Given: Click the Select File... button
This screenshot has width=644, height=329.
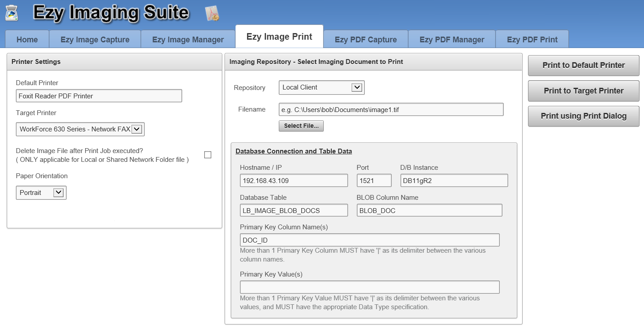Looking at the screenshot, I should (x=301, y=126).
